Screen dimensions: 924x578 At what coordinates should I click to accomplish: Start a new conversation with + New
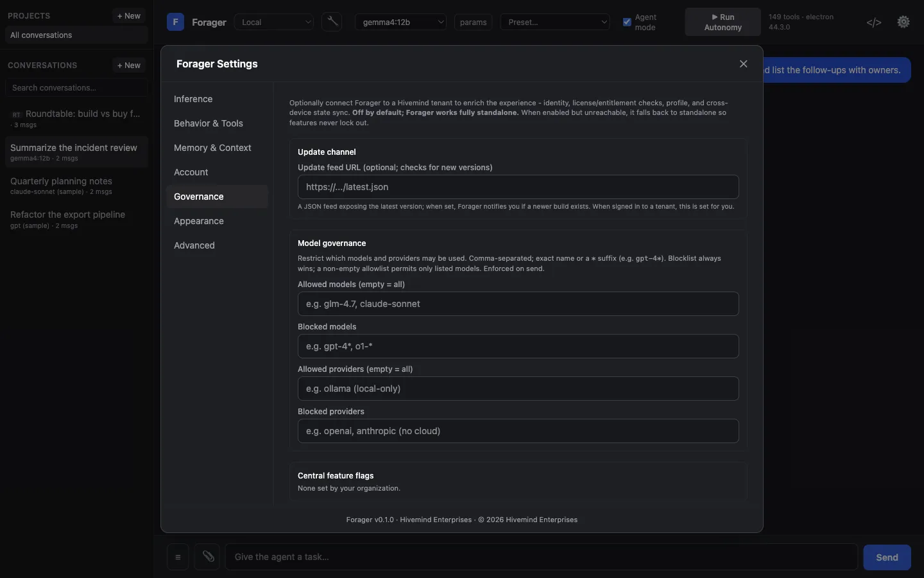pos(129,65)
